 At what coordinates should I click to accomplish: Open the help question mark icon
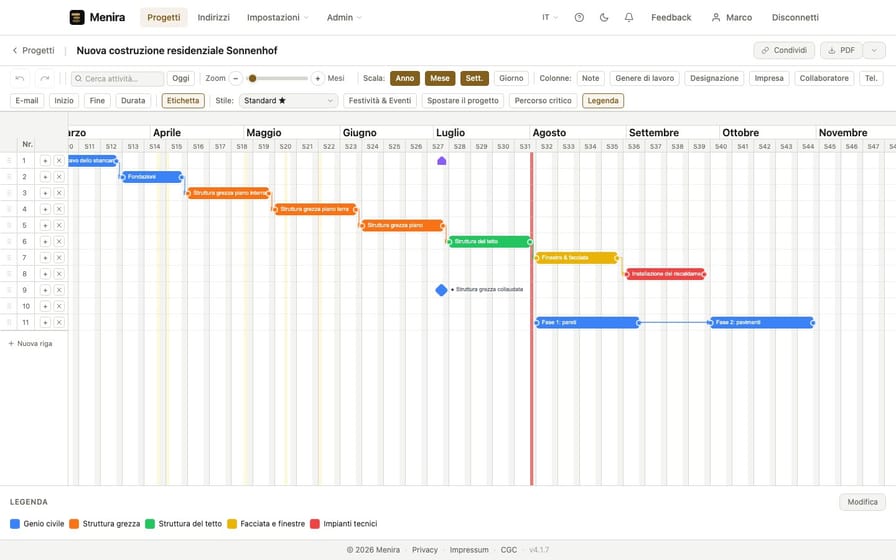(579, 18)
